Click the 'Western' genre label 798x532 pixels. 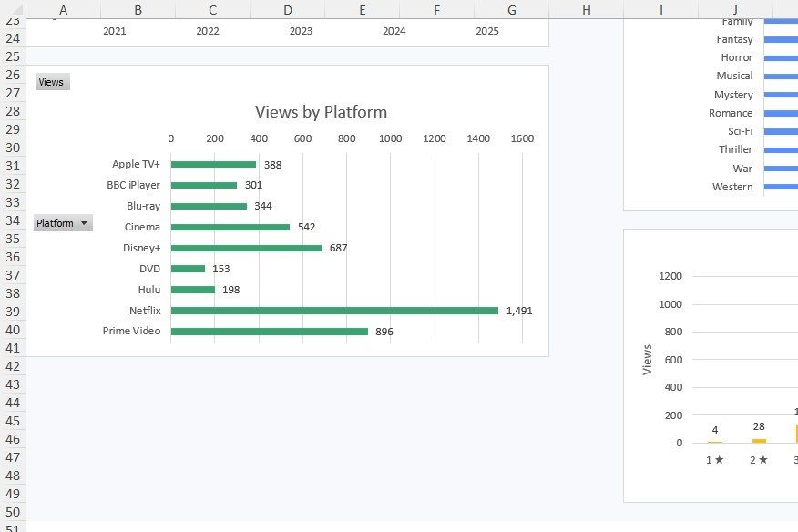[x=732, y=187]
